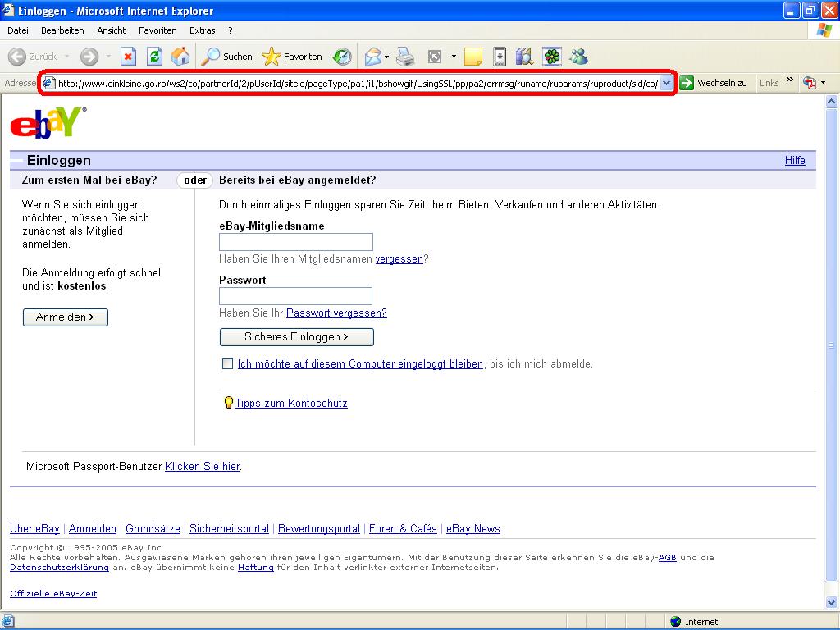Open the Datenschutzerklärung link
Image resolution: width=840 pixels, height=630 pixels.
(59, 568)
